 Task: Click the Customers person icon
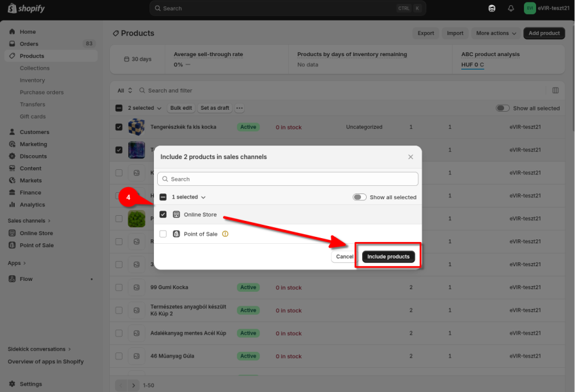[x=12, y=132]
